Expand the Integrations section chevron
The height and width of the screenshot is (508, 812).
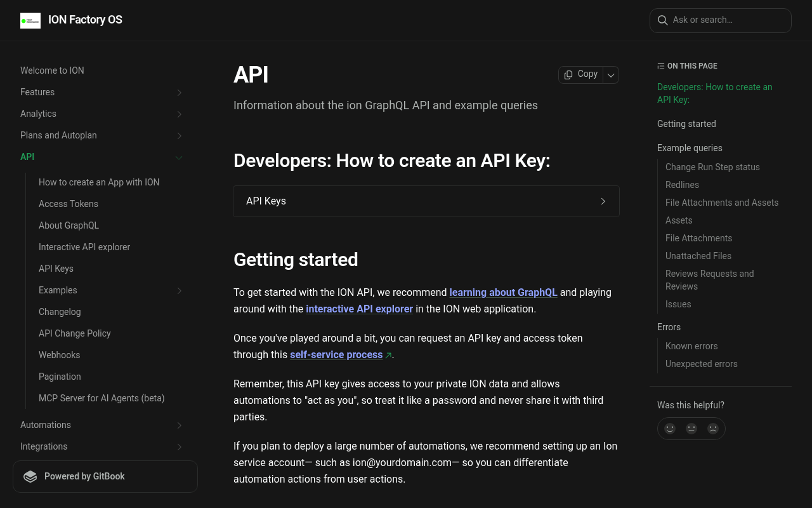180,447
